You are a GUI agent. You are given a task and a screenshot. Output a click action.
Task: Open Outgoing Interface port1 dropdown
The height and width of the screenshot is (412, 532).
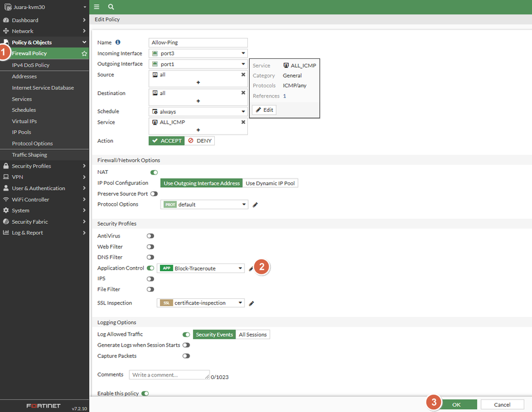[x=198, y=64]
